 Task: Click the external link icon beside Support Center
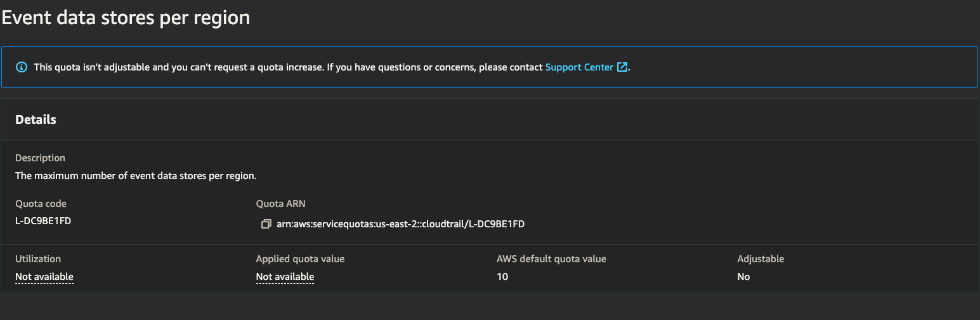click(x=622, y=67)
